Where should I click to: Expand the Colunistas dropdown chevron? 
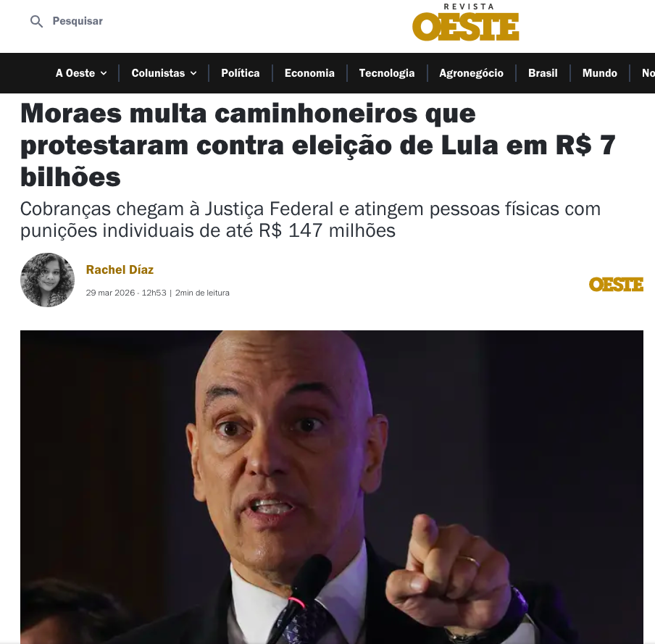coord(193,73)
